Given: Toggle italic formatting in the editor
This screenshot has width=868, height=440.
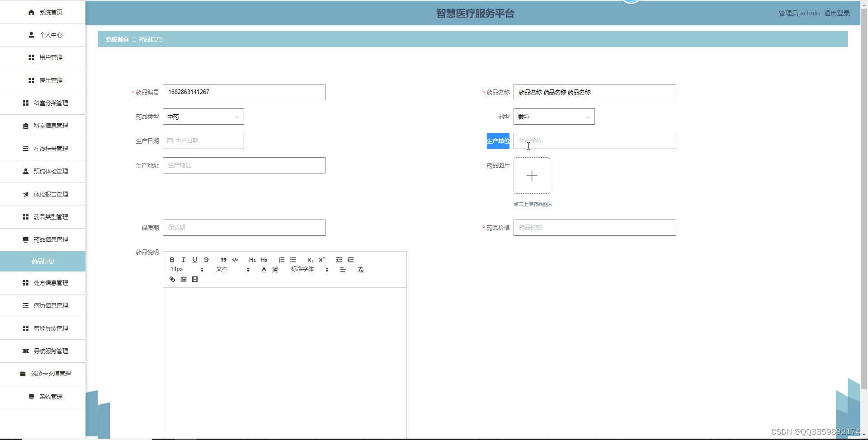Looking at the screenshot, I should (x=183, y=260).
